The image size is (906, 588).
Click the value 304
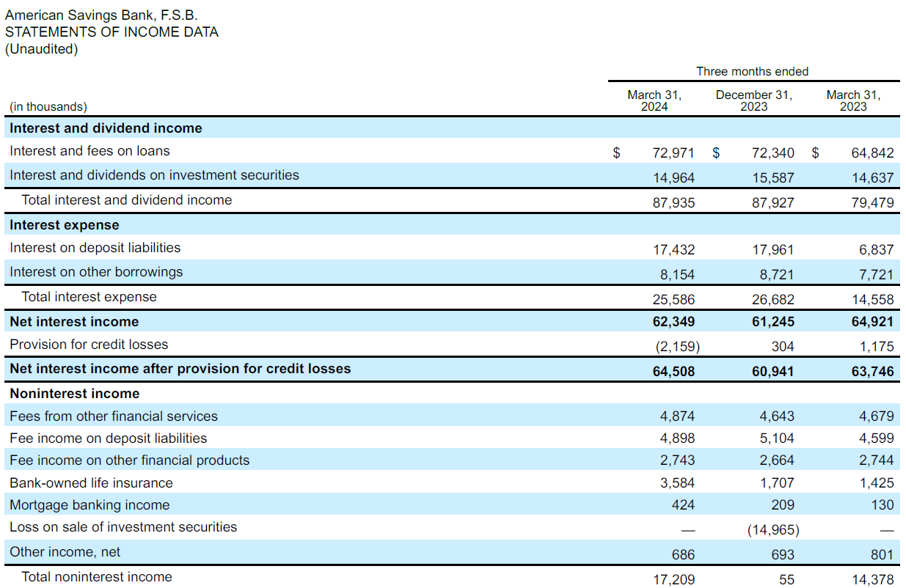pyautogui.click(x=783, y=347)
